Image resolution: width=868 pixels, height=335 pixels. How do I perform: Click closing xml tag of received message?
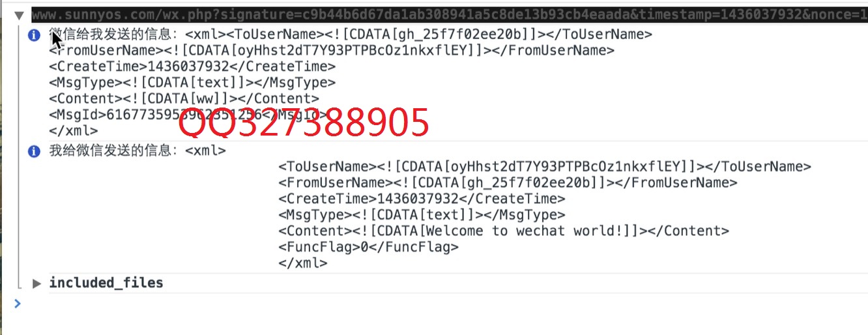pos(74,130)
